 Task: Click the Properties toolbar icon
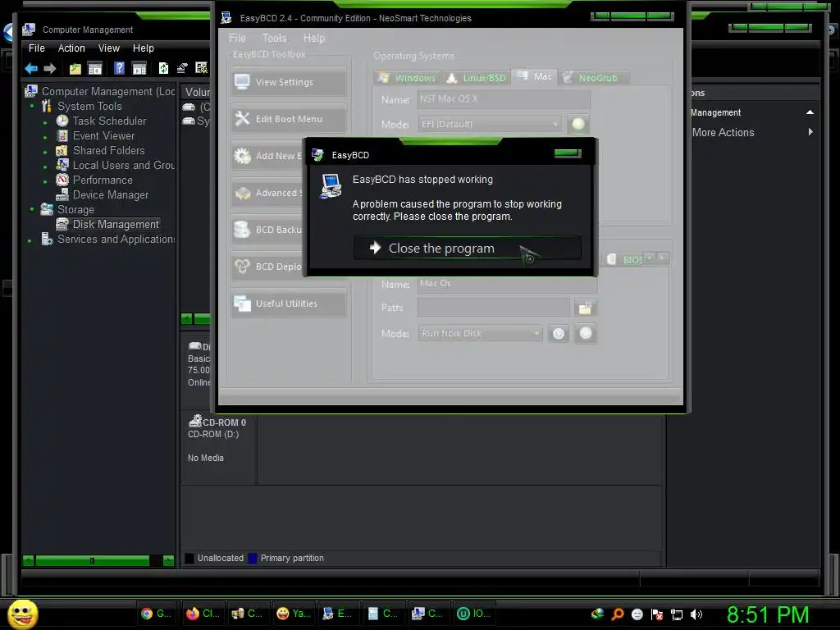click(x=182, y=68)
